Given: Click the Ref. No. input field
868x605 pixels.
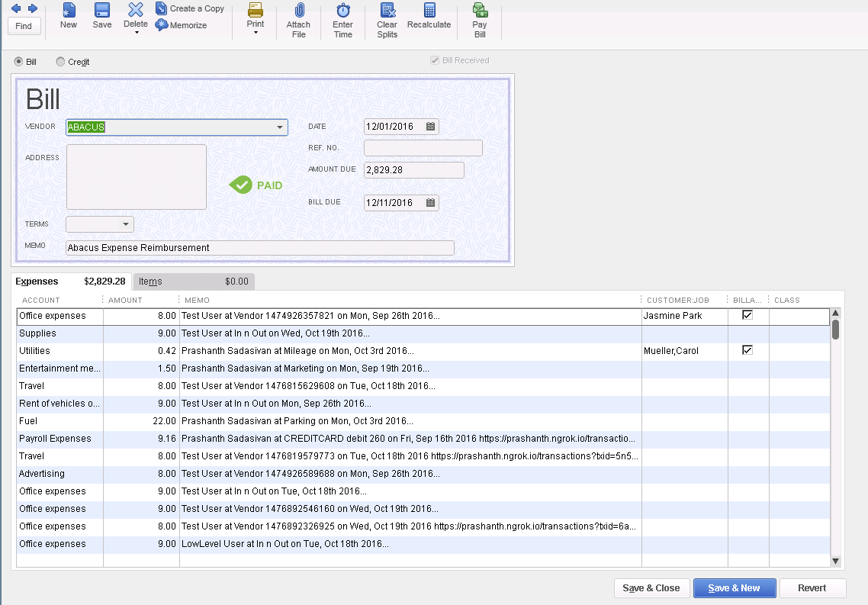Looking at the screenshot, I should tap(423, 148).
